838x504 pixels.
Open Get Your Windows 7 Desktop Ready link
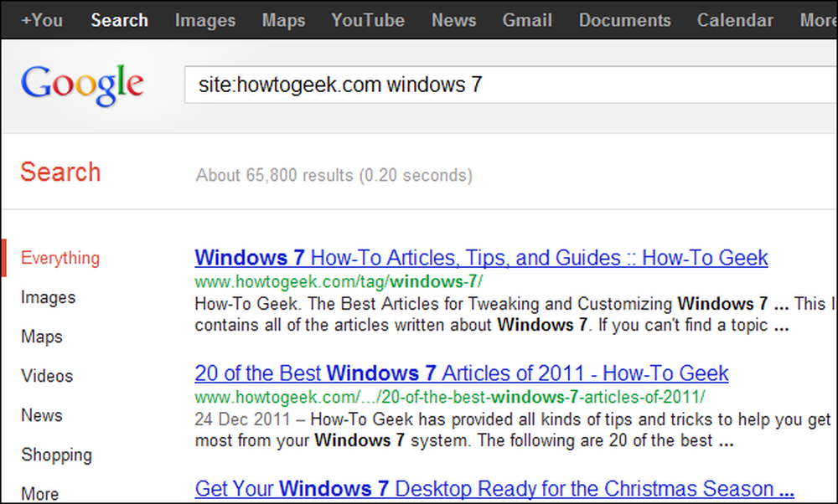[494, 489]
